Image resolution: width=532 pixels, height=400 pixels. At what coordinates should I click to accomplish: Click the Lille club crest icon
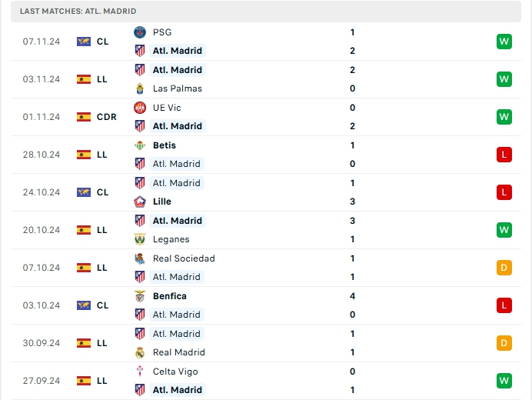pyautogui.click(x=140, y=202)
